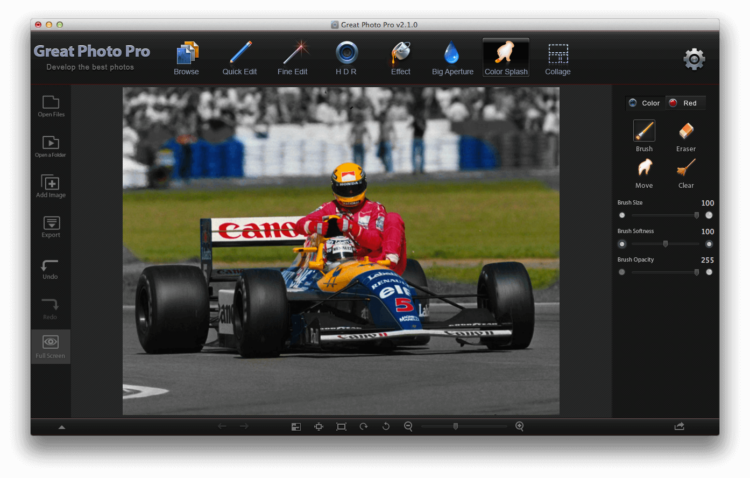Select the Color Splash tab
This screenshot has height=478, width=750.
pyautogui.click(x=506, y=58)
